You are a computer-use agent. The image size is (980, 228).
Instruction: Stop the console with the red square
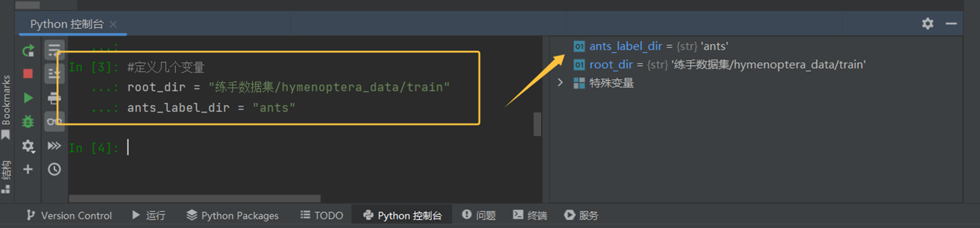pos(28,74)
